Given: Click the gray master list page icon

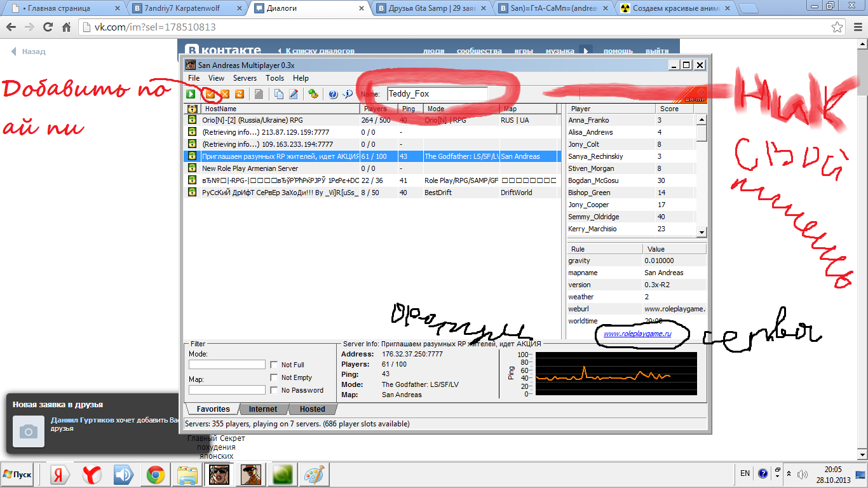Looking at the screenshot, I should pyautogui.click(x=259, y=94).
